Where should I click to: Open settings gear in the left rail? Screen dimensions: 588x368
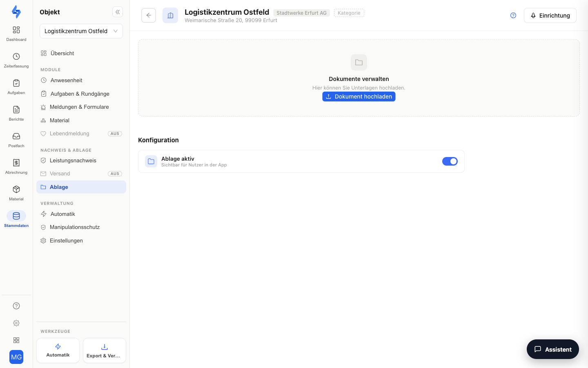16,323
